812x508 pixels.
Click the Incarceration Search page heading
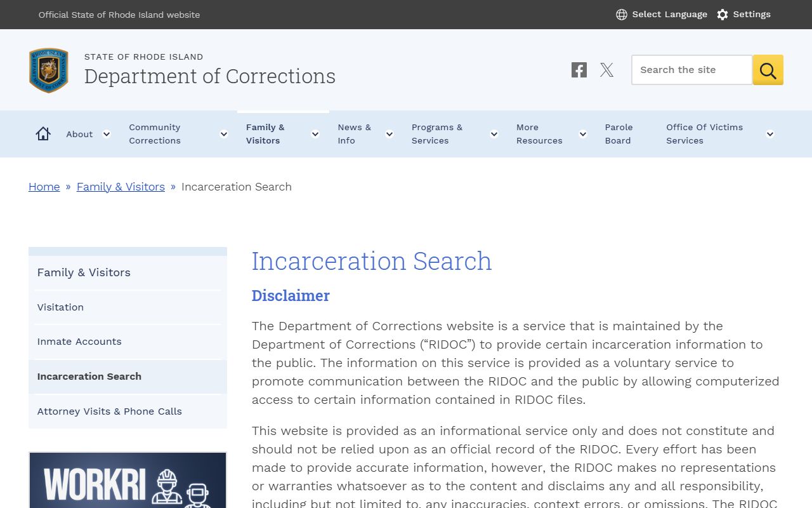[x=372, y=261]
